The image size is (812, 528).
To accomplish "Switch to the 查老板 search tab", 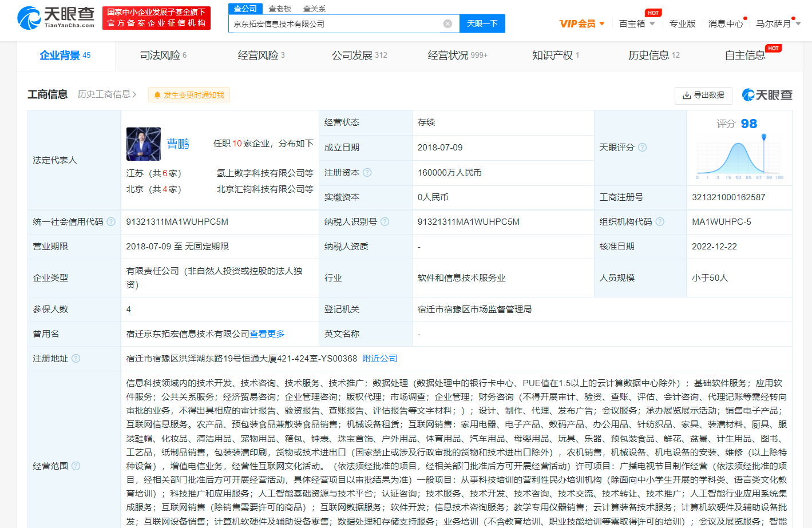I will point(280,9).
